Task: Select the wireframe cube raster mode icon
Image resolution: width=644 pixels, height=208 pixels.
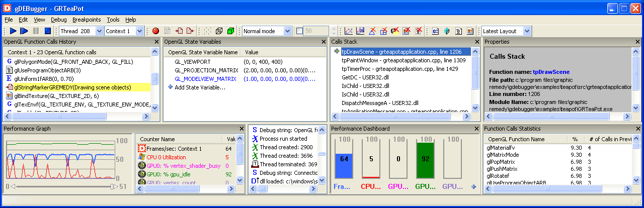Action: [x=219, y=31]
